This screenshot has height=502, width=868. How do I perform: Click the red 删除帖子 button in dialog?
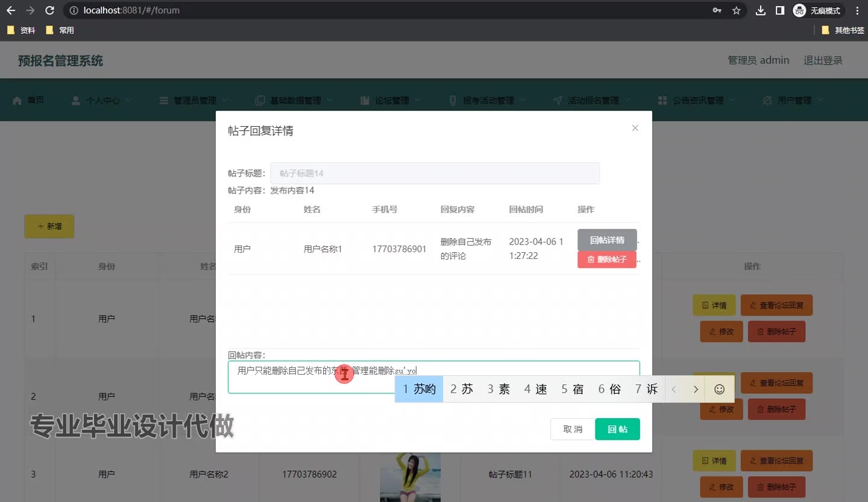[x=607, y=259]
